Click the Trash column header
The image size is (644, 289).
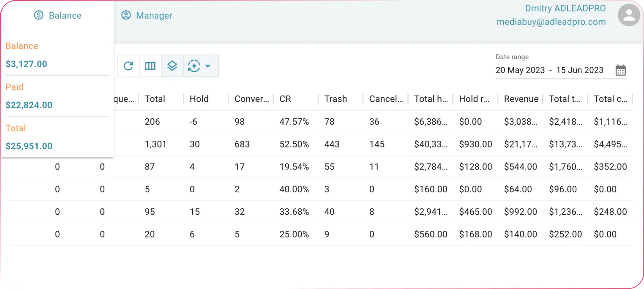(336, 99)
